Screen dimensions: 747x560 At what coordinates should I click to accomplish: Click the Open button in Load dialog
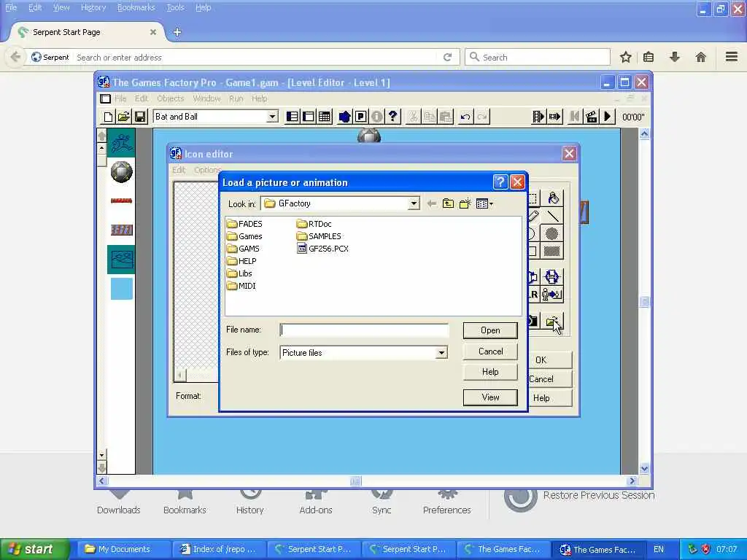point(490,330)
